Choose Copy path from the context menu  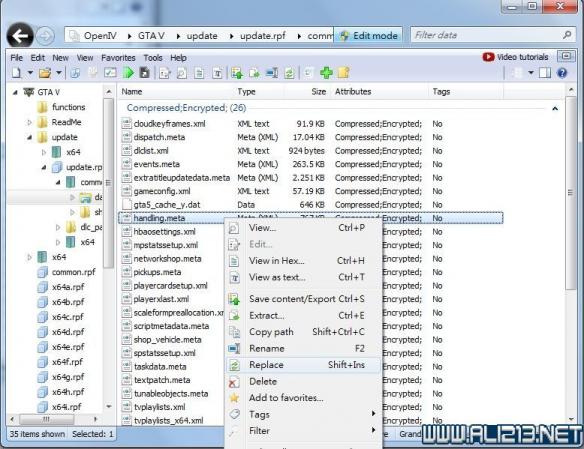tap(304, 332)
